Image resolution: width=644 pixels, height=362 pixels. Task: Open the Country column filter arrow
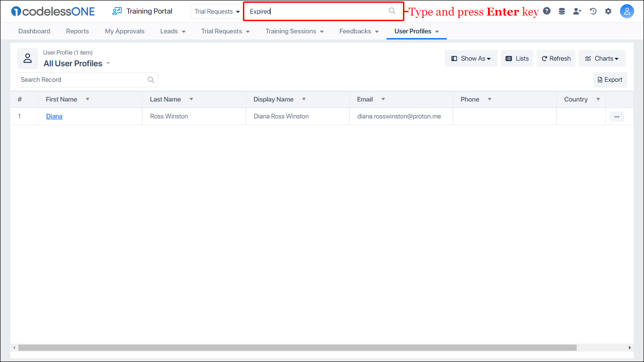coord(598,99)
